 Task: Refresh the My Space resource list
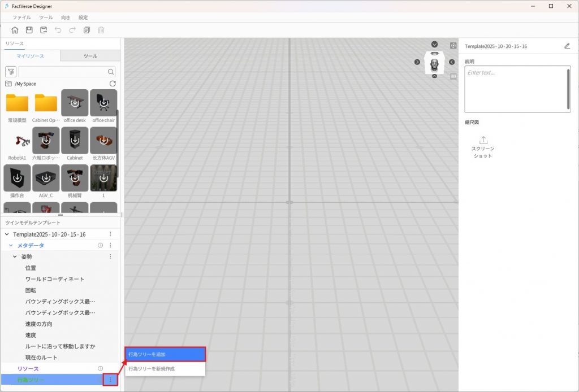tap(113, 84)
